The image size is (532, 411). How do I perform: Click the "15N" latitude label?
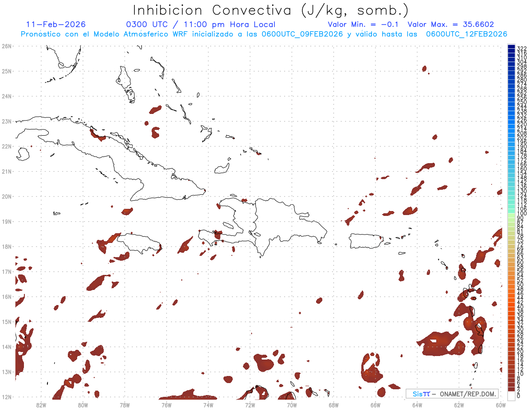tap(7, 321)
